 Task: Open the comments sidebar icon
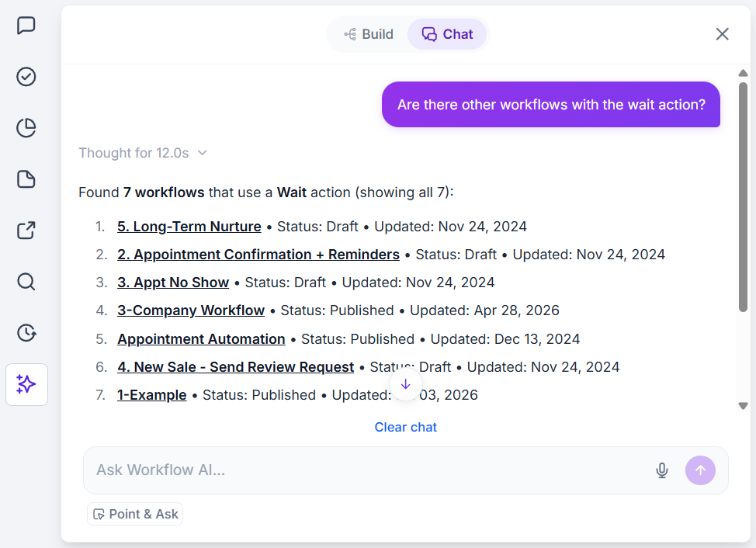[x=26, y=26]
